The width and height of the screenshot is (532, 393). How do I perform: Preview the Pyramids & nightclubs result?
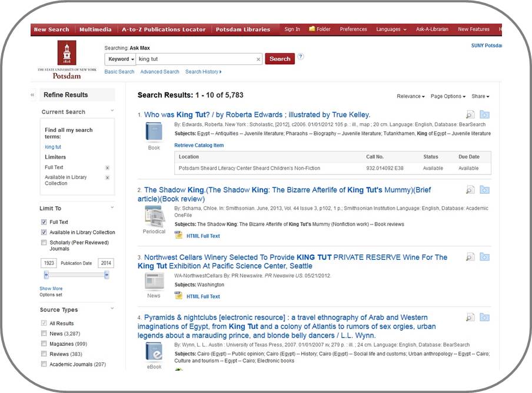click(470, 317)
